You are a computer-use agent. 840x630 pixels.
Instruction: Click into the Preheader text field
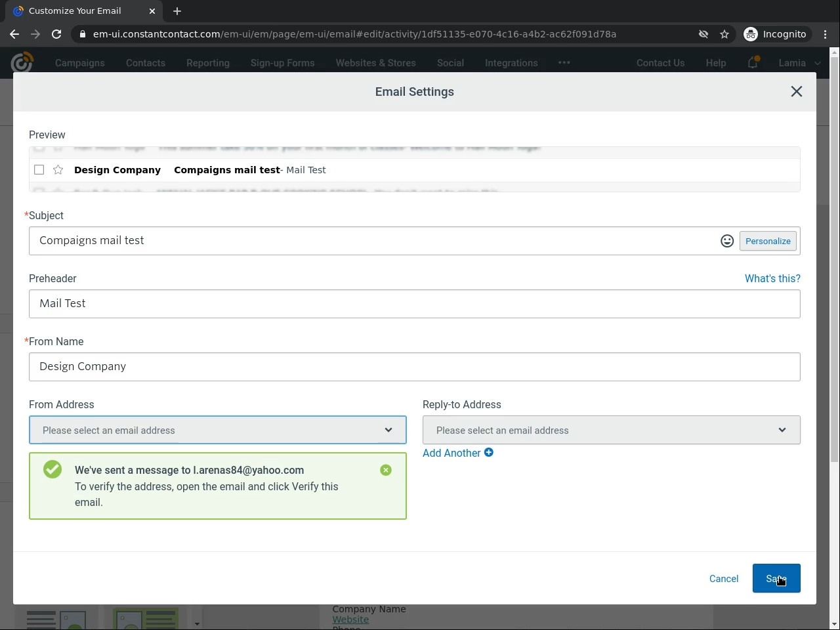point(414,304)
